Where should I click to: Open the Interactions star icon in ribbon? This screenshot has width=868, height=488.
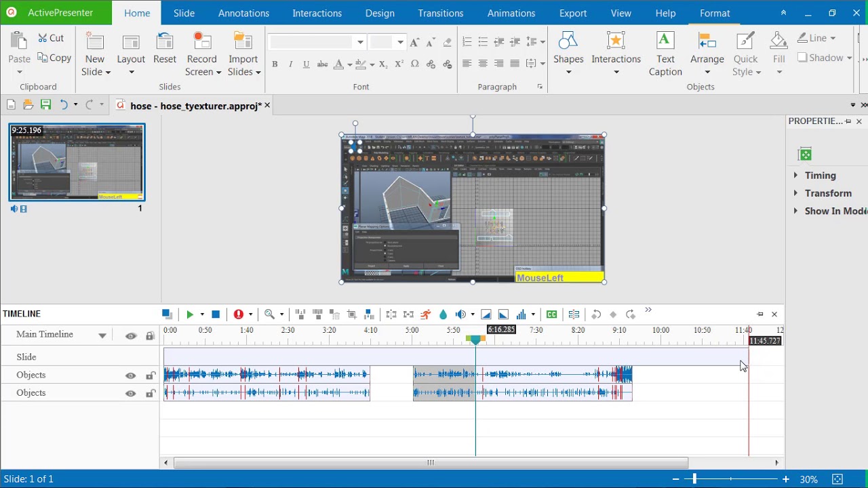tap(616, 42)
